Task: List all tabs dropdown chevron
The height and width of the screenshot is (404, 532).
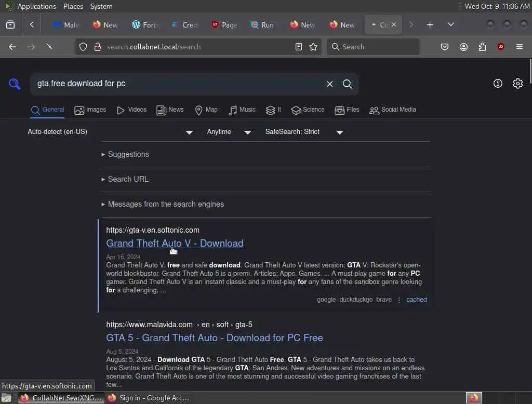Action: pyautogui.click(x=450, y=24)
